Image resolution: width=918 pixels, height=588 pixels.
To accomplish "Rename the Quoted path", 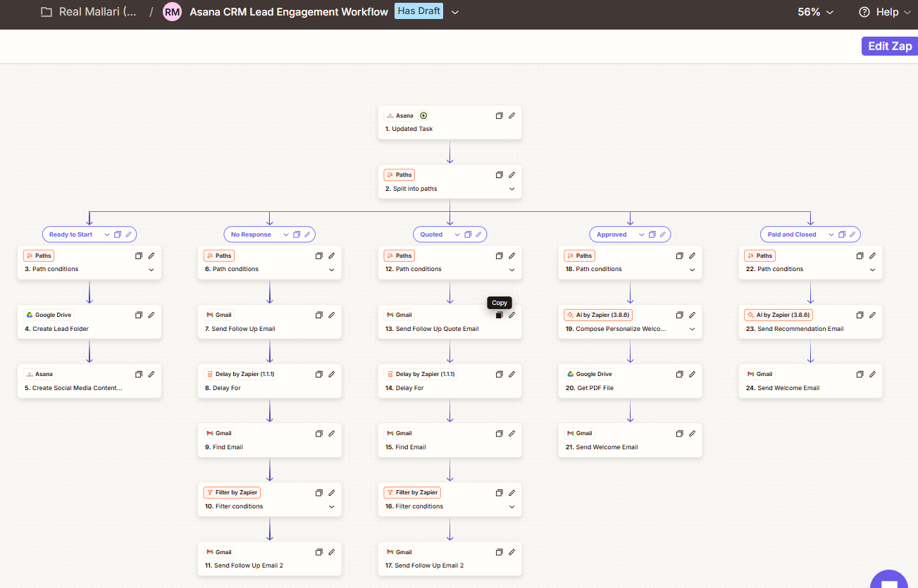I will pos(478,234).
